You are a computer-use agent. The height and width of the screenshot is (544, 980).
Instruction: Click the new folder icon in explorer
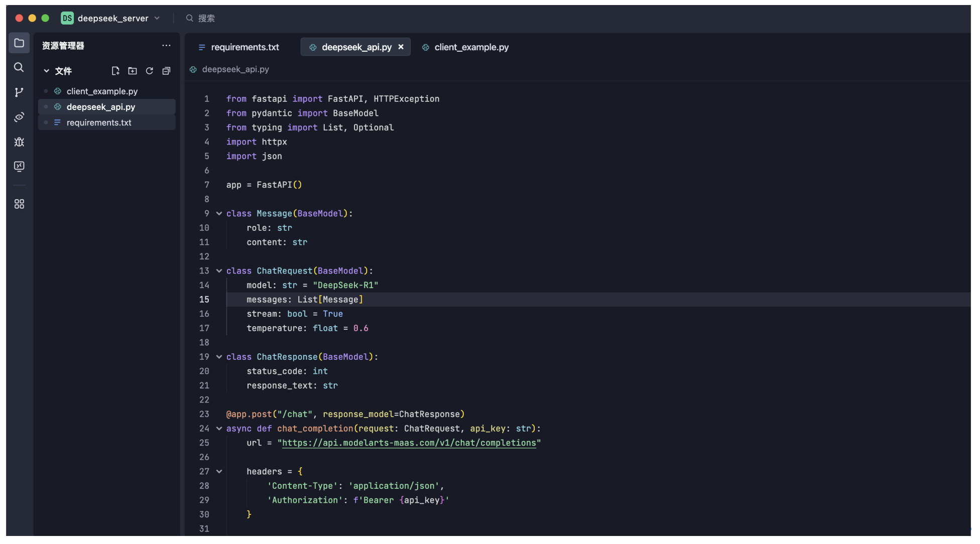point(133,71)
